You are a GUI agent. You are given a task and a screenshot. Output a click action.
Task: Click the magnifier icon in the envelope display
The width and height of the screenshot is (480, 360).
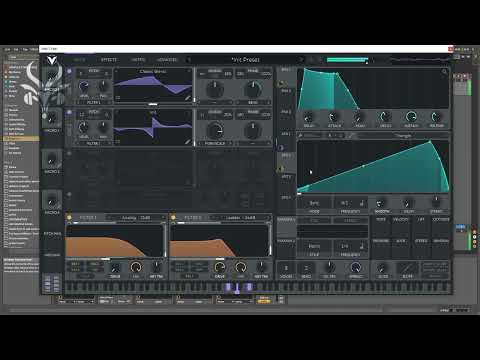click(x=444, y=72)
